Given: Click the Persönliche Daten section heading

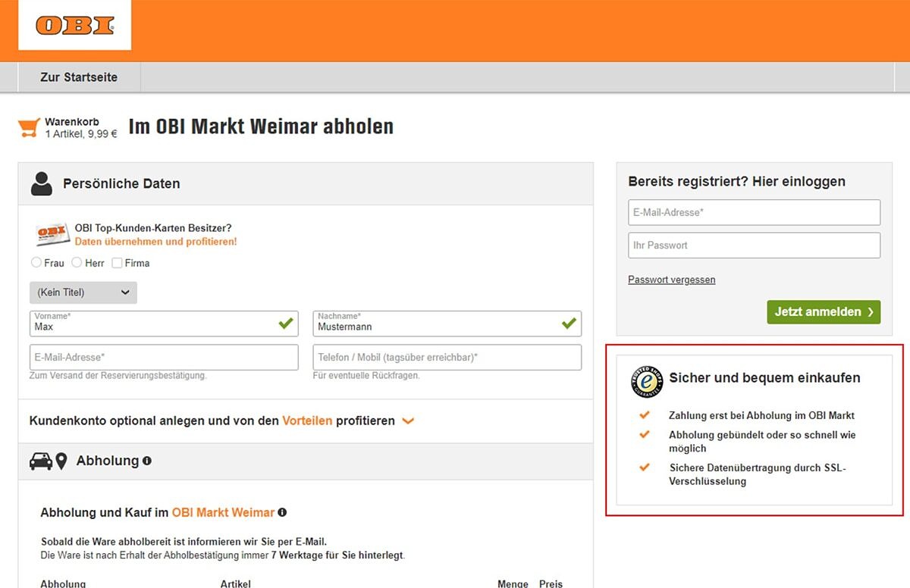Looking at the screenshot, I should (121, 184).
